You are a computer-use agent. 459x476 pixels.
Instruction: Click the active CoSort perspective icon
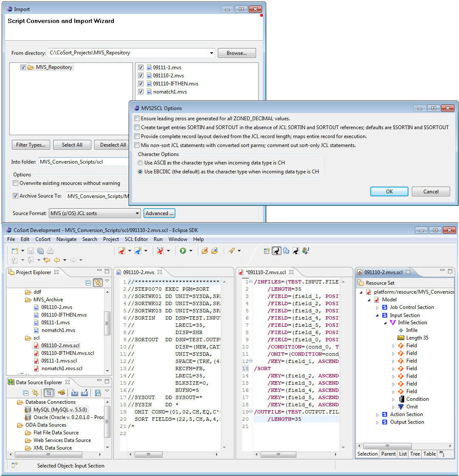276,251
